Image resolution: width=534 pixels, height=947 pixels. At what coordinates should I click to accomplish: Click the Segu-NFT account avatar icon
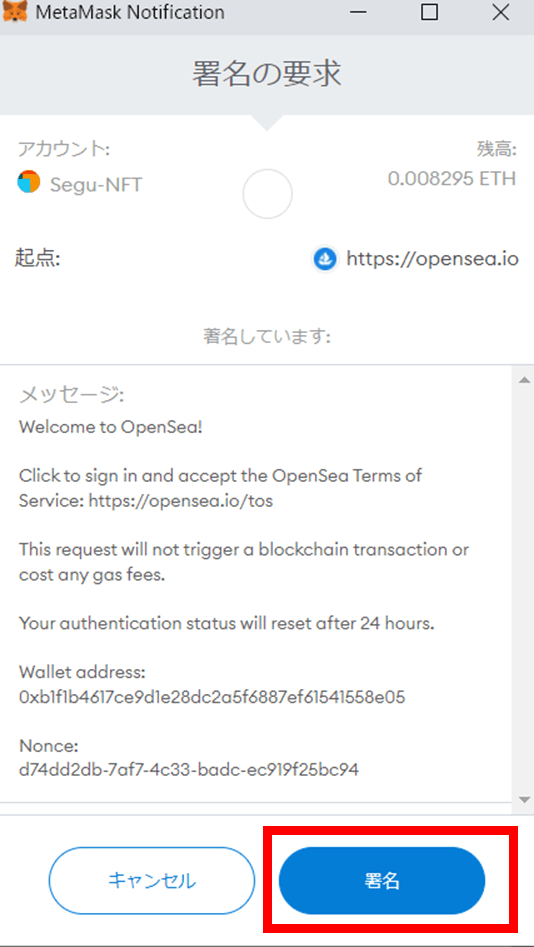[28, 182]
